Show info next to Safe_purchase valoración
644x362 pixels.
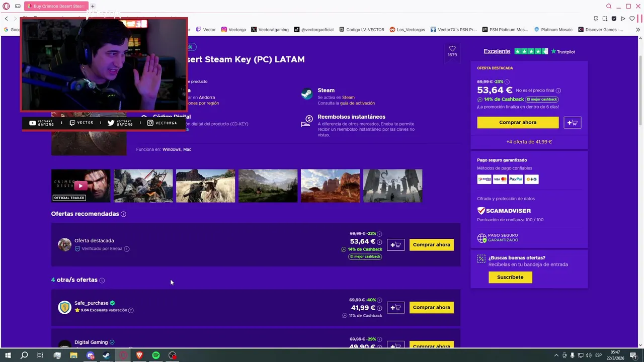pos(131,311)
